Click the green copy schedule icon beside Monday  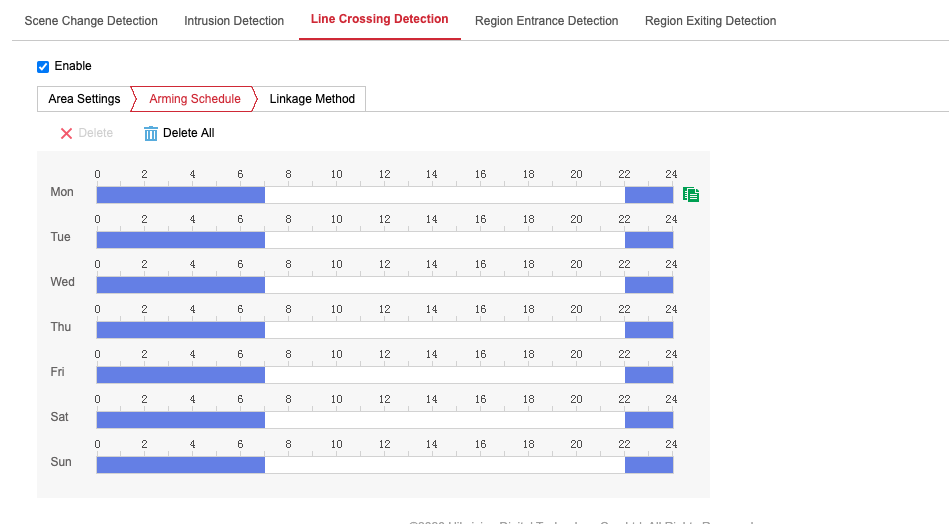pos(690,194)
